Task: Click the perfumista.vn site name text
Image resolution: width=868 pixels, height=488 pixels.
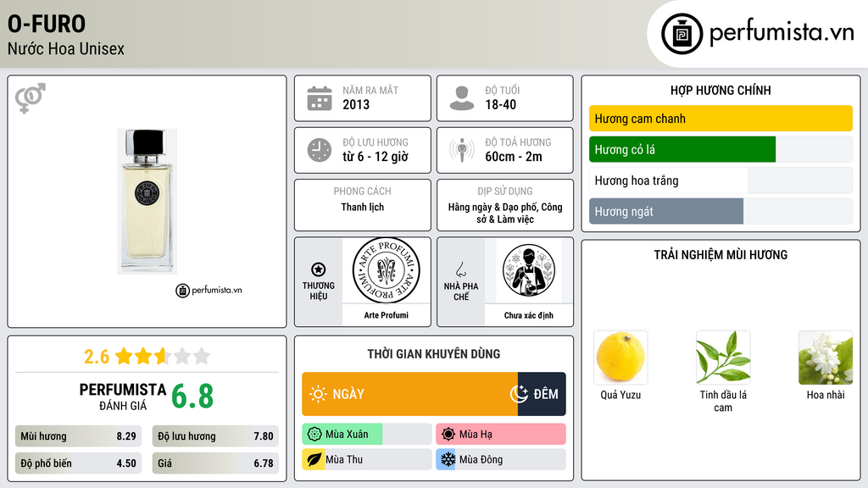Action: coord(782,32)
